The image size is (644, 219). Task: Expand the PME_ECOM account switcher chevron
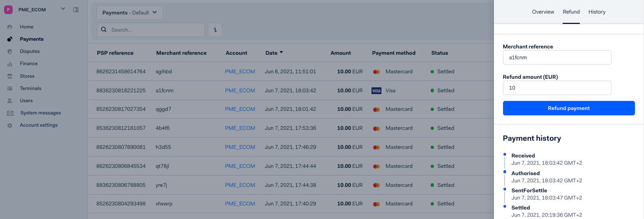(x=63, y=9)
